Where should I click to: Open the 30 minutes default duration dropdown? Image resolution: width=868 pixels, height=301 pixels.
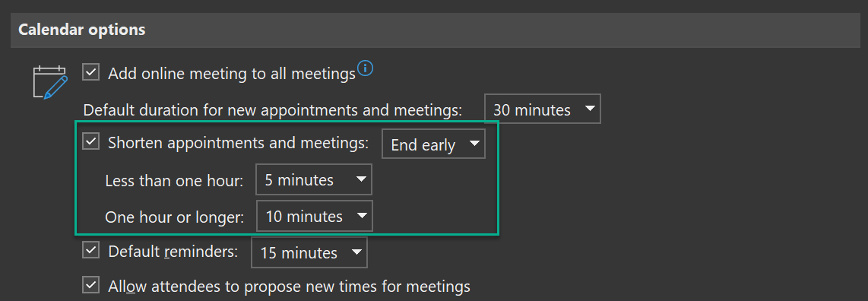[x=543, y=109]
